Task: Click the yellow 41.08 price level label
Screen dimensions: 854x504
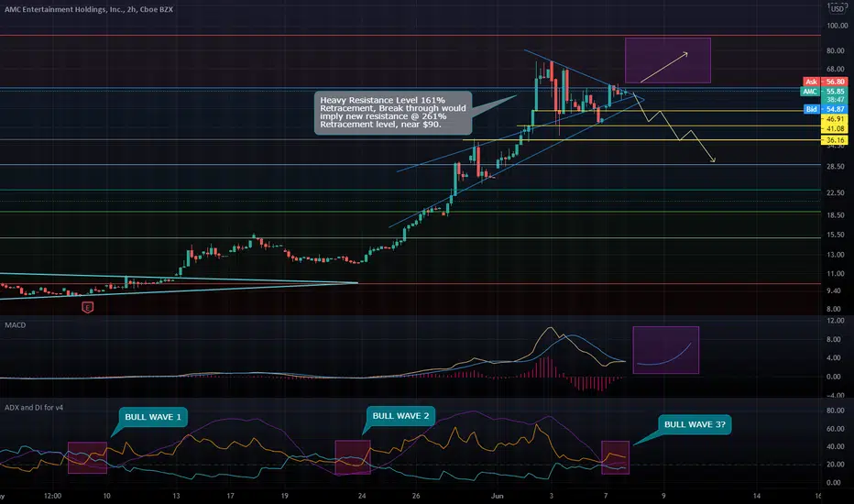Action: [x=835, y=129]
